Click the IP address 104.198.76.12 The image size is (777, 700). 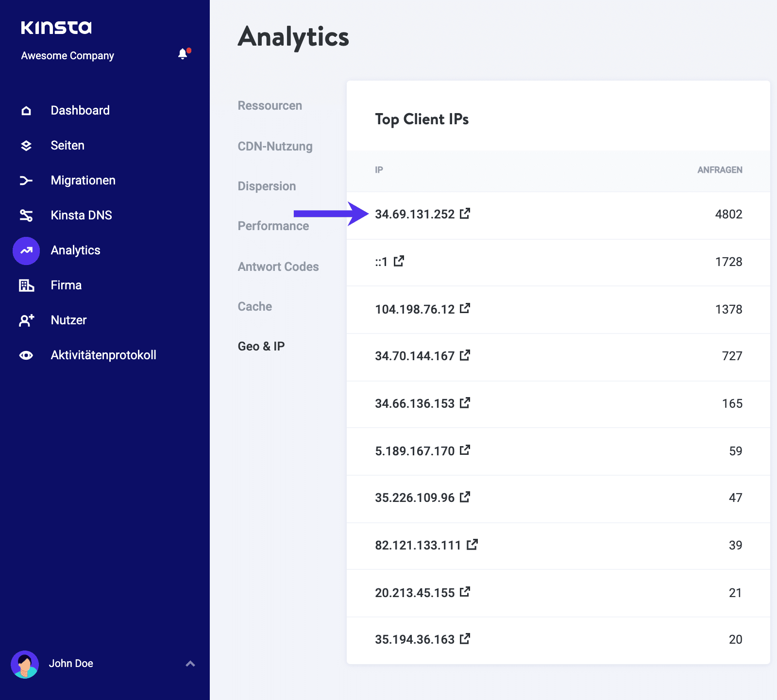tap(415, 309)
